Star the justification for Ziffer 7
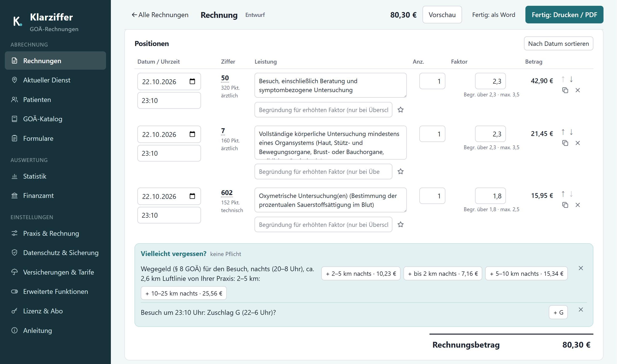617x364 pixels. 401,171
